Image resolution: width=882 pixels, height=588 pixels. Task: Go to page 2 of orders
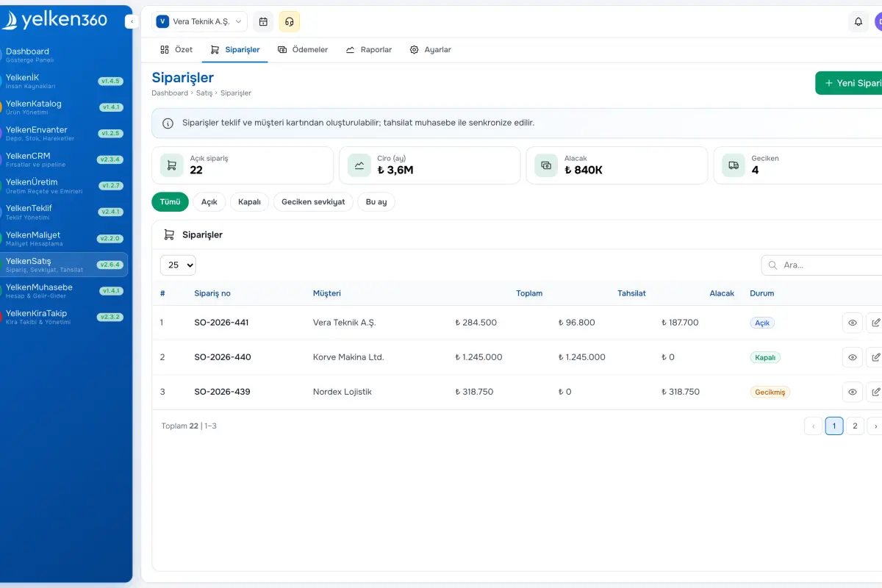(x=855, y=426)
